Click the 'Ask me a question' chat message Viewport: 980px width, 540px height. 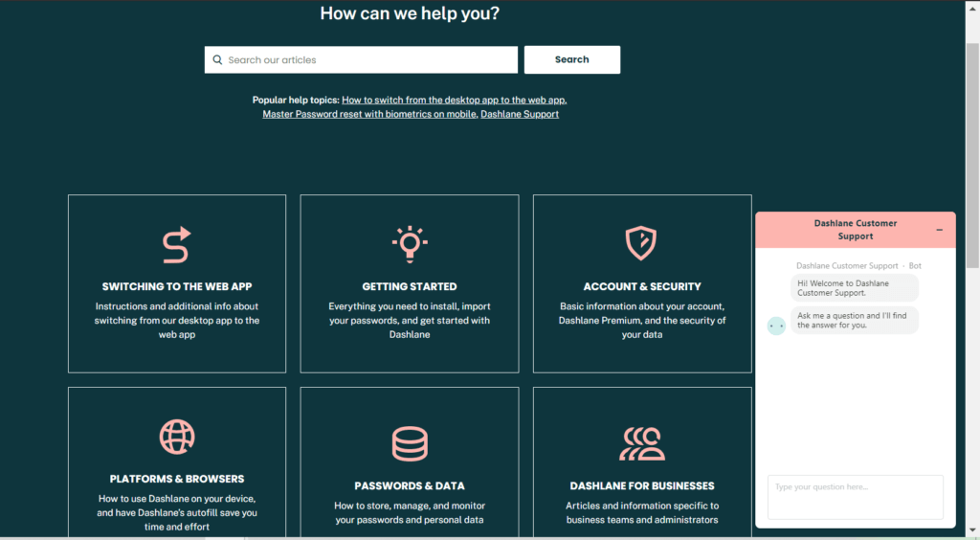855,321
